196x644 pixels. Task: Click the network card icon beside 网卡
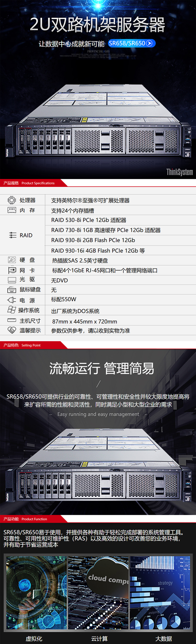click(x=12, y=270)
